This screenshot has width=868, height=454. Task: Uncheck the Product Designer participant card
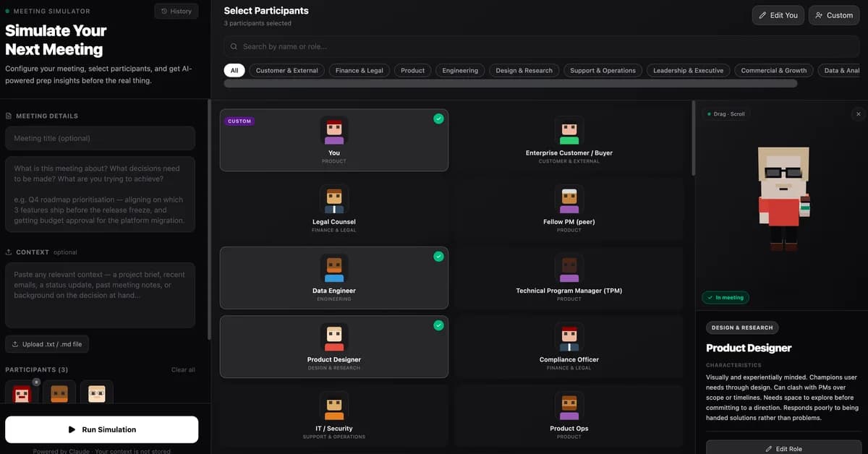[438, 325]
